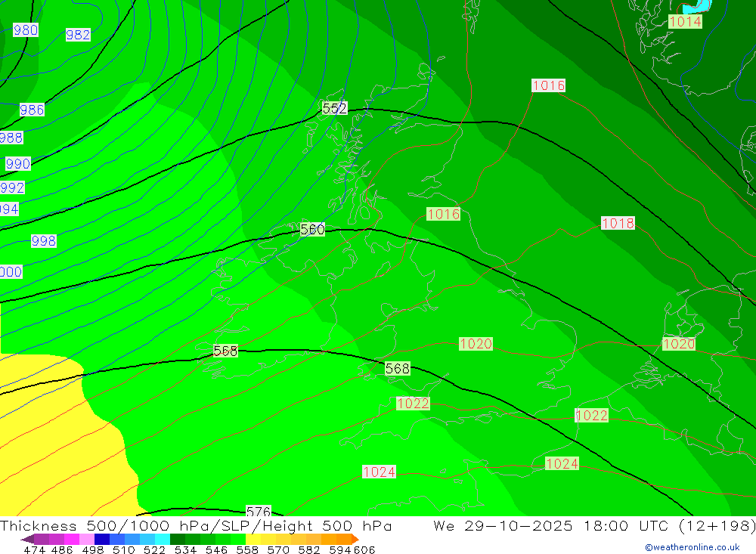Click the dark navy blue legend swatch
The width and height of the screenshot is (756, 554).
(x=102, y=539)
